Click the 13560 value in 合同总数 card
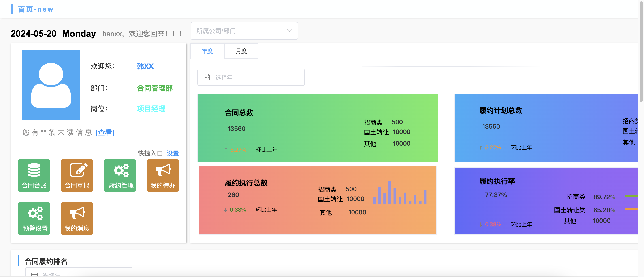Viewport: 644px width, 277px height. pyautogui.click(x=237, y=129)
